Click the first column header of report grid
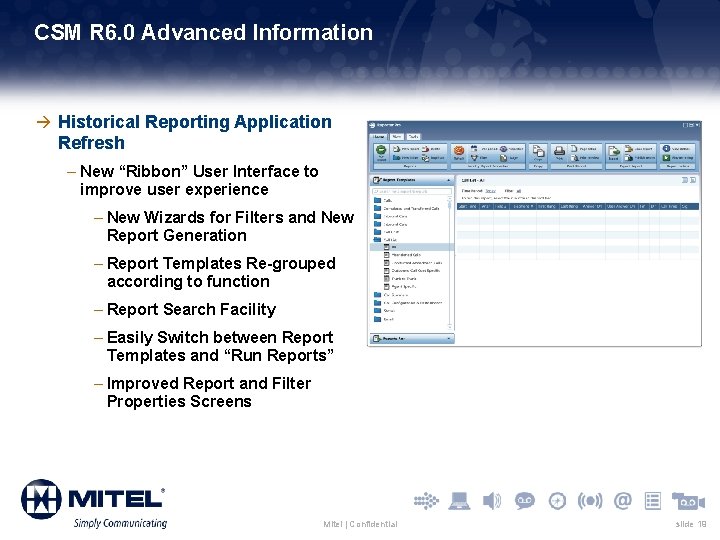 (468, 207)
